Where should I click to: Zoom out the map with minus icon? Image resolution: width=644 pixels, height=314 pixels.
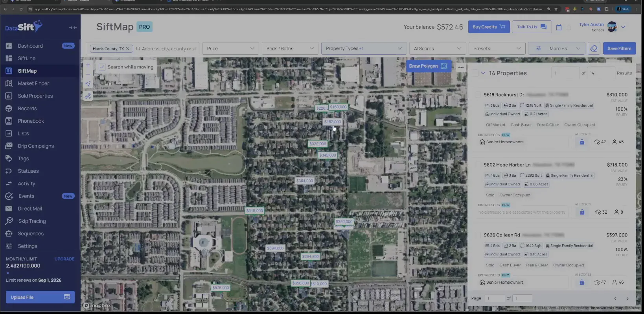pyautogui.click(x=88, y=74)
